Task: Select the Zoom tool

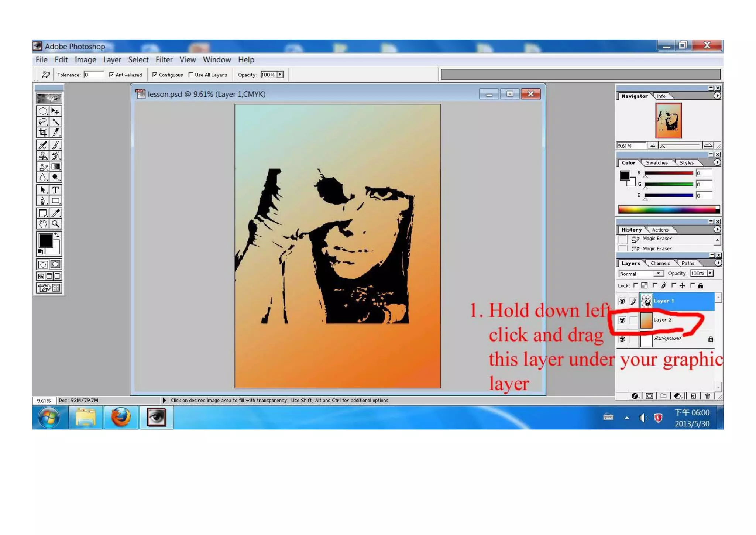Action: pos(55,224)
